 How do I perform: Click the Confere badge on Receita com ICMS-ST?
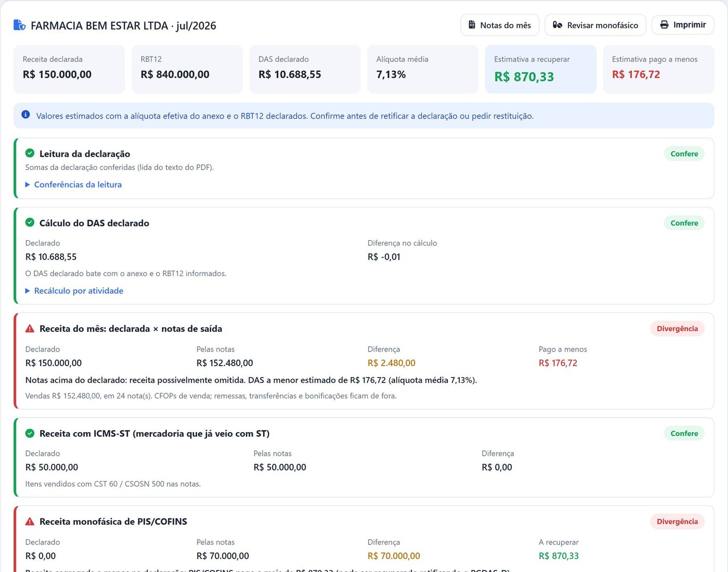tap(684, 433)
